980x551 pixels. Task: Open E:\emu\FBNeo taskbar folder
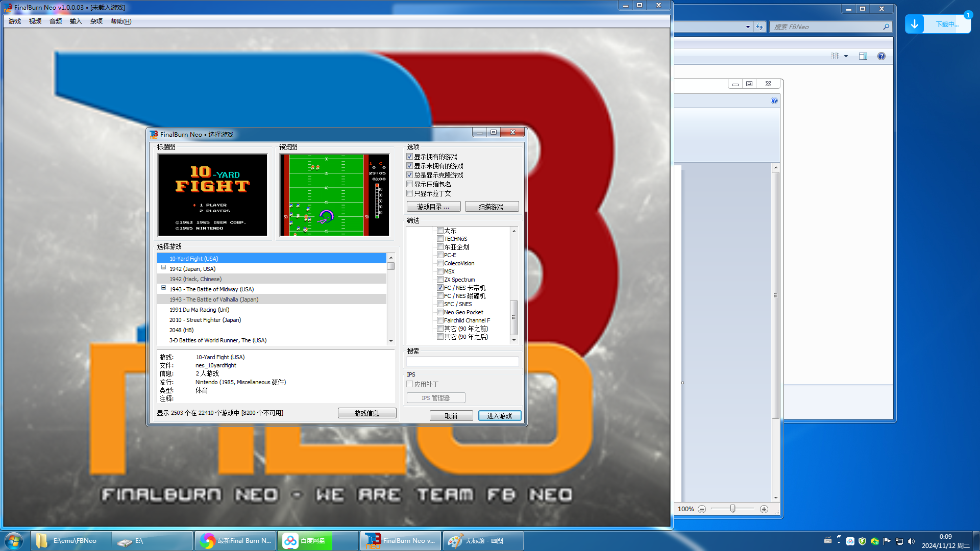(x=71, y=541)
